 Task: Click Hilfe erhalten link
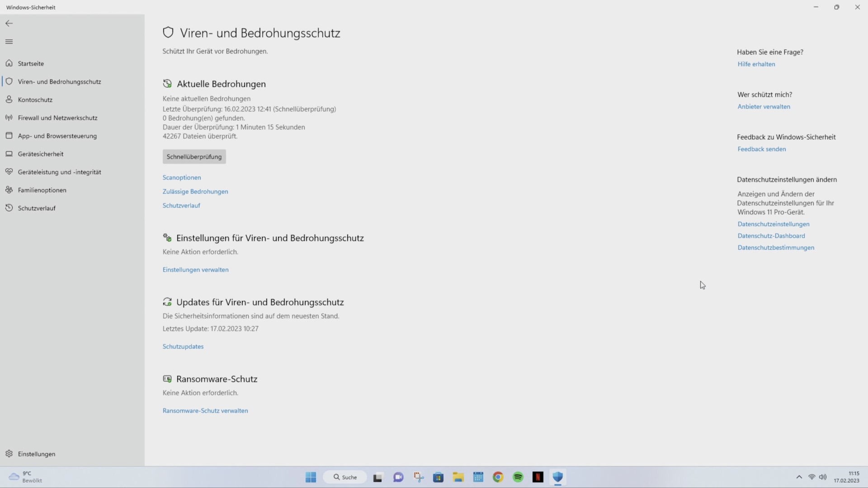(x=756, y=64)
